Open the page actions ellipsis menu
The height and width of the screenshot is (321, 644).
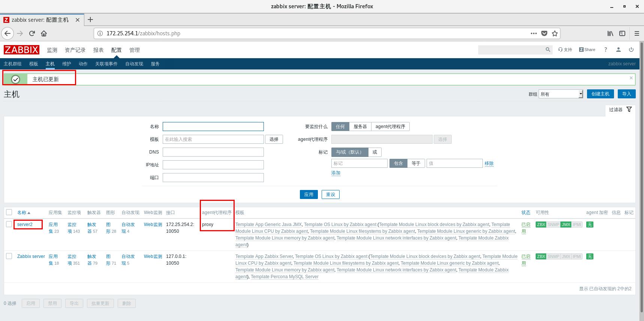[534, 33]
